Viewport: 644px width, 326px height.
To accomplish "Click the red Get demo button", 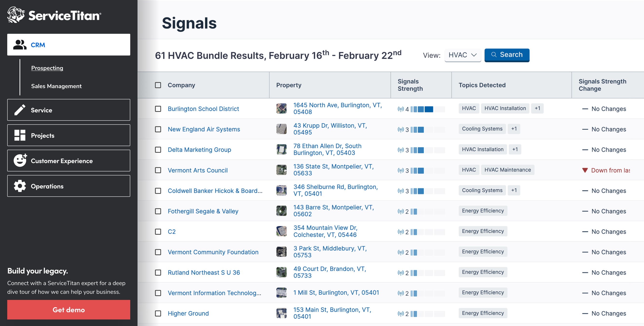I will click(69, 310).
